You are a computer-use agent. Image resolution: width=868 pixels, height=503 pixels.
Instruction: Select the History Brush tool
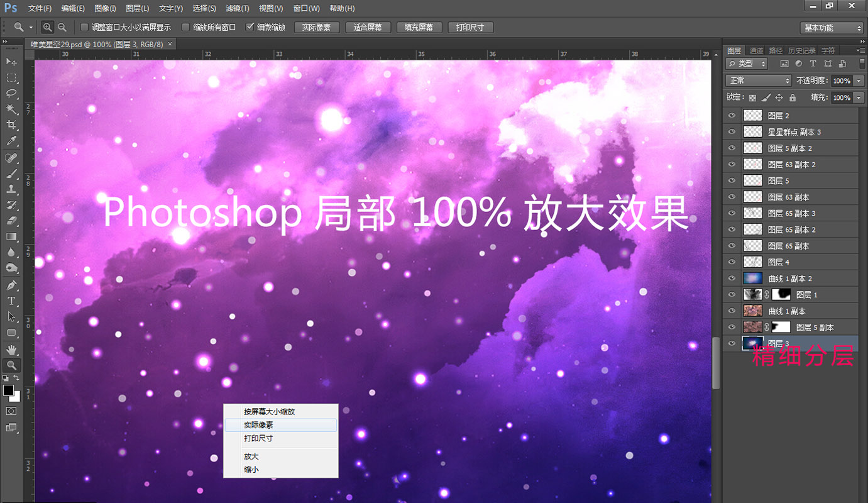(x=11, y=205)
